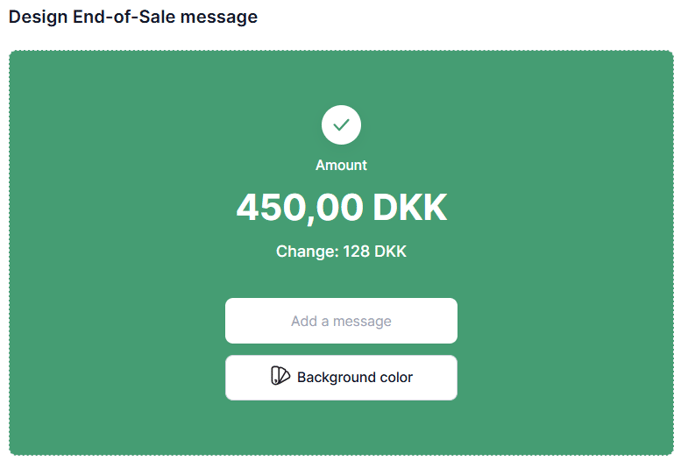Click the 450,00 DKK amount value
This screenshot has width=688, height=475.
click(x=341, y=207)
